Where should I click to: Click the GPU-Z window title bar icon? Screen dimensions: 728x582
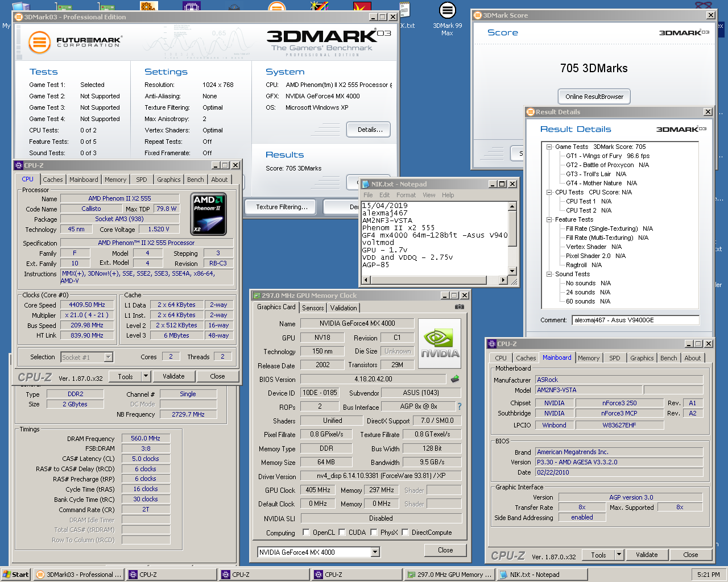coord(256,296)
